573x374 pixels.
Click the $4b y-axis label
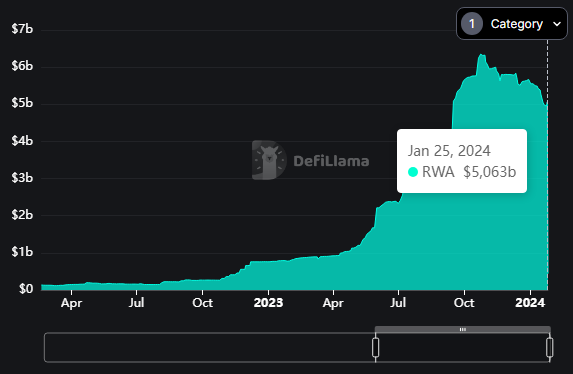(x=22, y=140)
